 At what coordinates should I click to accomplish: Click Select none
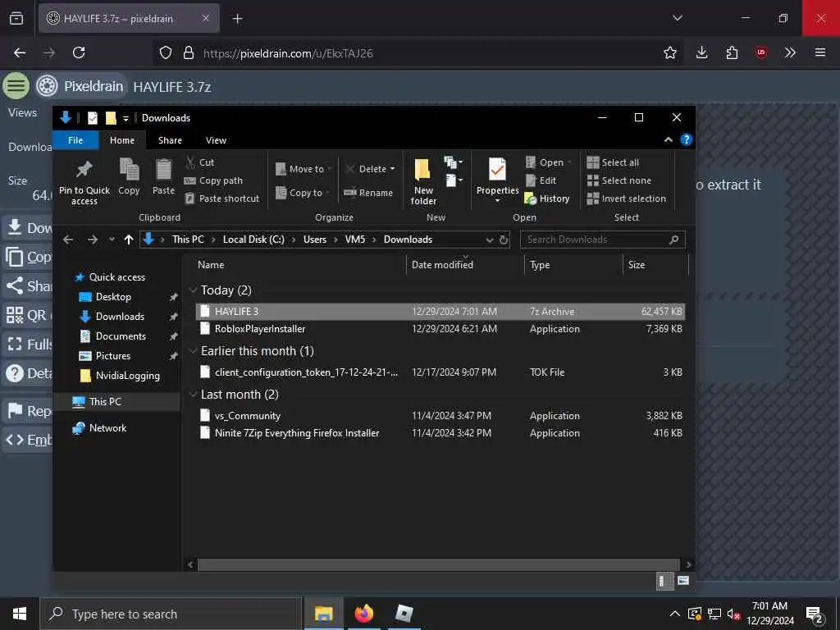[x=619, y=180]
